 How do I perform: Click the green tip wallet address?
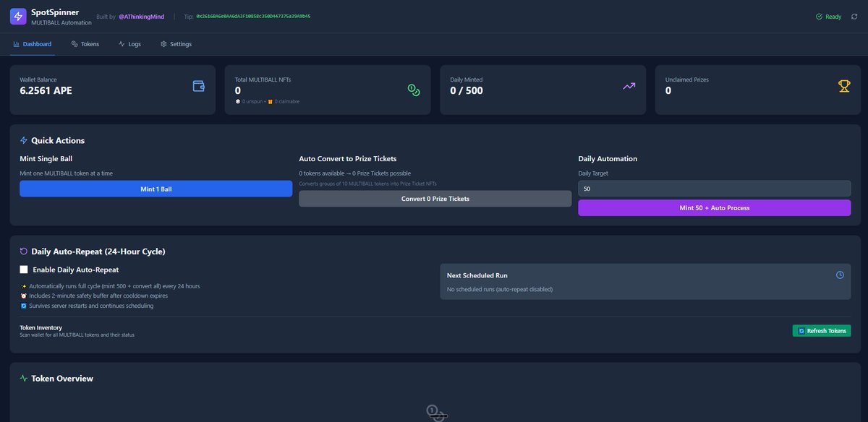[x=253, y=16]
